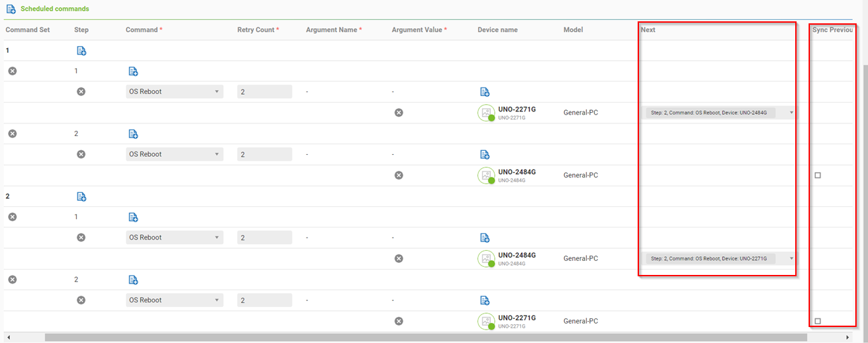Add device to set 2 step 2 command

pyautogui.click(x=485, y=300)
